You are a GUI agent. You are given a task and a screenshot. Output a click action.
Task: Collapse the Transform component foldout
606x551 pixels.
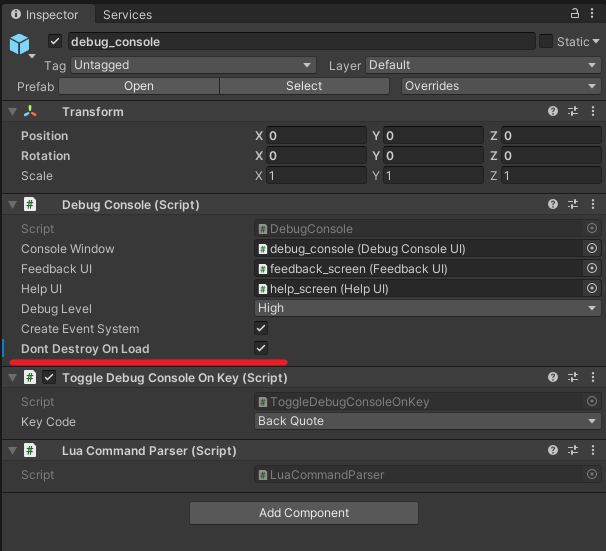[13, 112]
